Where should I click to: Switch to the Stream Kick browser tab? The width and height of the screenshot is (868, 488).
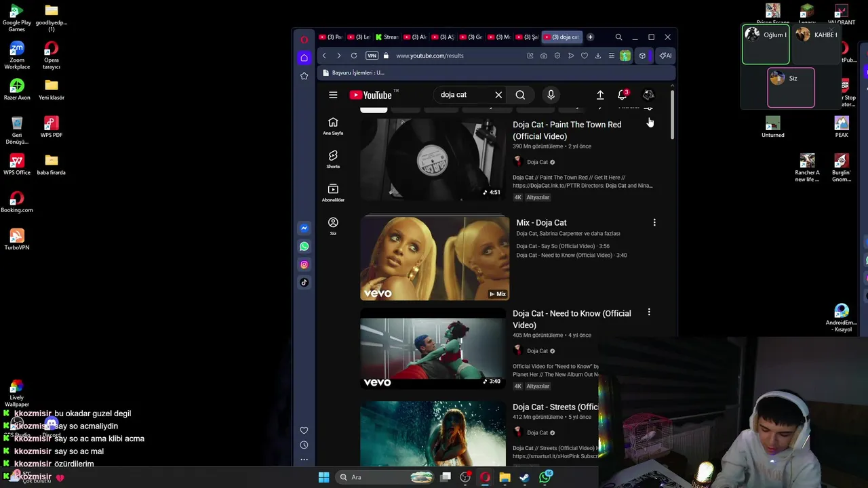[x=387, y=37]
